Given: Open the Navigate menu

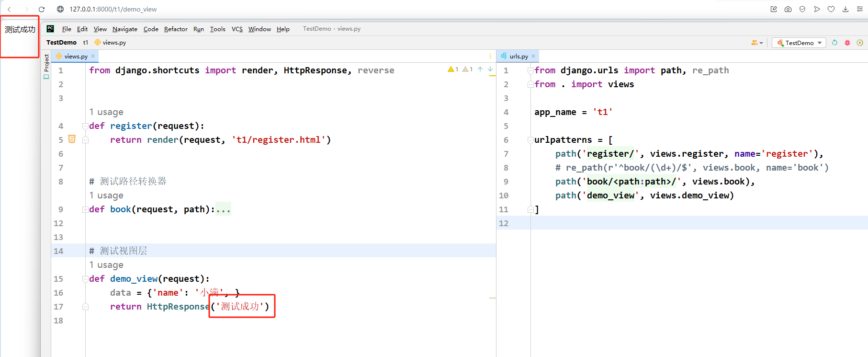Looking at the screenshot, I should (x=125, y=29).
